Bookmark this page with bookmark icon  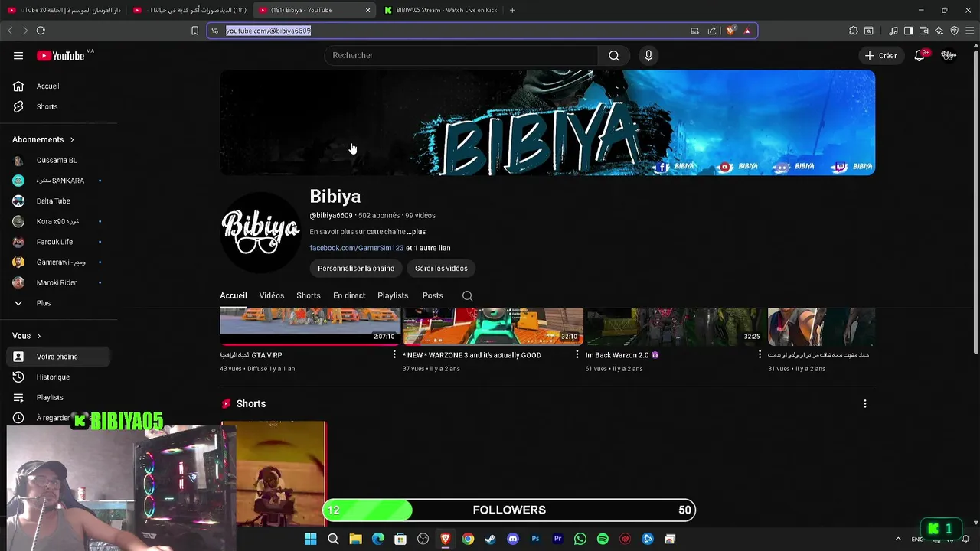pyautogui.click(x=194, y=31)
